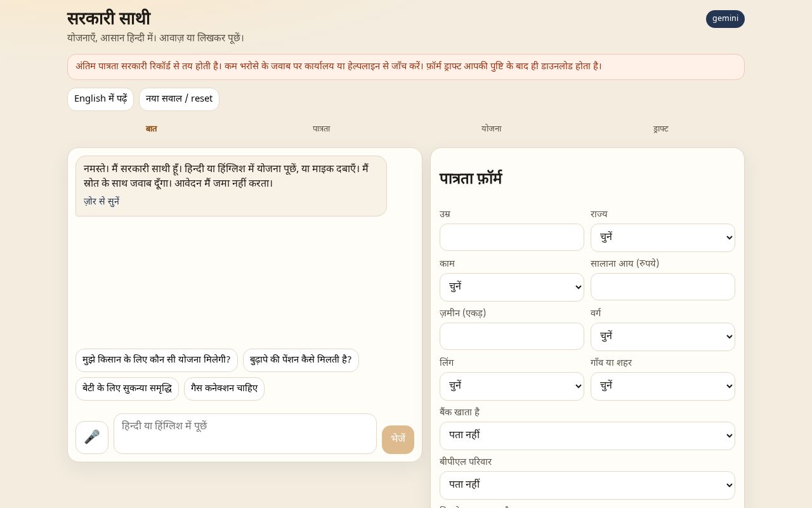Click the ज़मीन (एकड़) land input field

[511, 336]
